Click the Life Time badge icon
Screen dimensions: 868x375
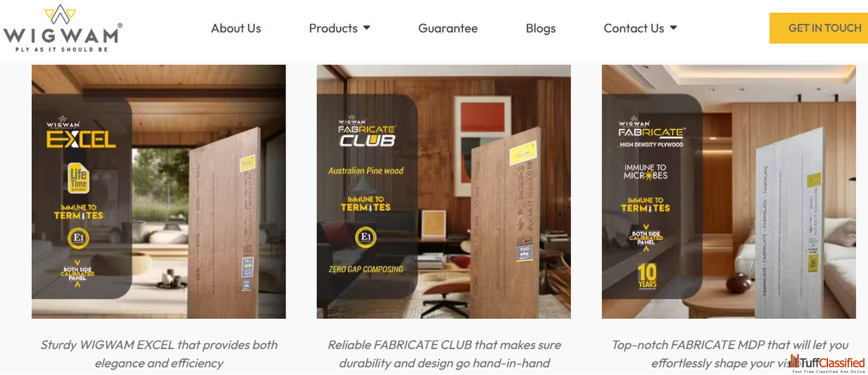pyautogui.click(x=79, y=179)
